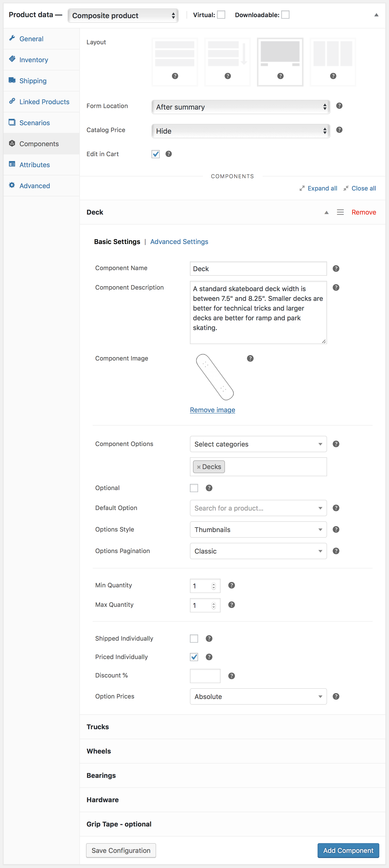Collapse the Deck component panel
The width and height of the screenshot is (389, 868).
(326, 212)
